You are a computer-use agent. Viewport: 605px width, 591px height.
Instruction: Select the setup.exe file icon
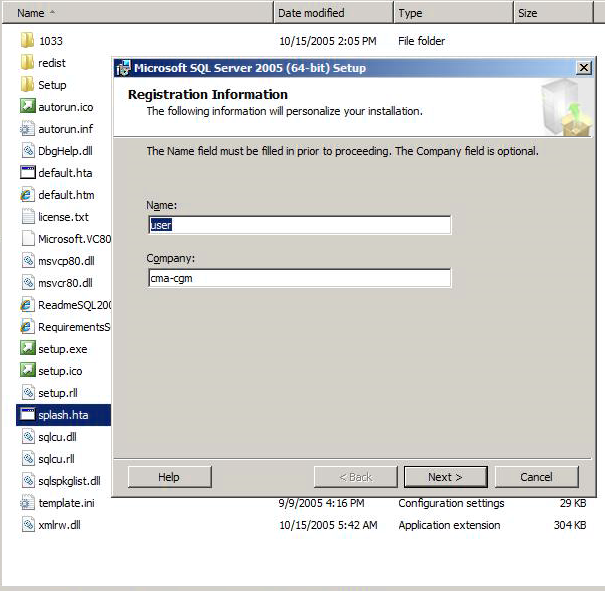(x=28, y=349)
